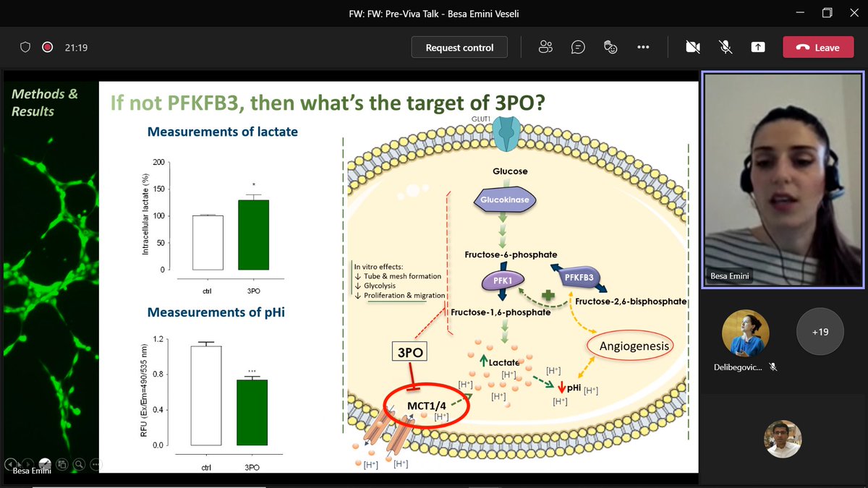Open the More actions ellipsis menu
The image size is (868, 488).
tap(643, 48)
